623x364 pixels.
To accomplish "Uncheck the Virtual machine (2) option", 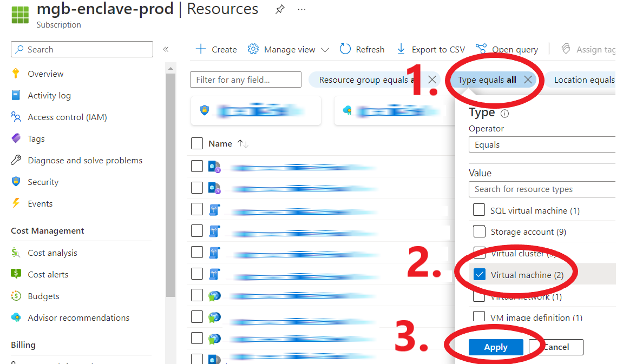I will pos(480,274).
